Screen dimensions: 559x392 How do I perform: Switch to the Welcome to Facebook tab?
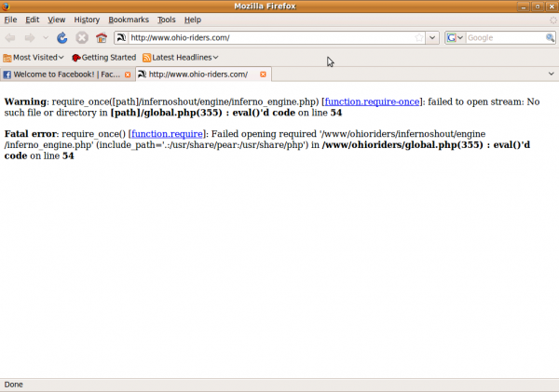pyautogui.click(x=61, y=74)
